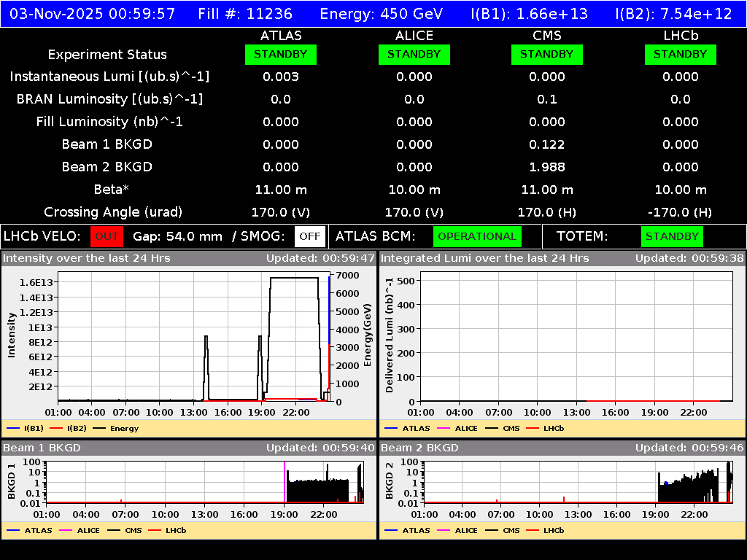The width and height of the screenshot is (747, 560).
Task: Click the blue spike in the Beam 2 BKGD graph
Action: pyautogui.click(x=665, y=483)
